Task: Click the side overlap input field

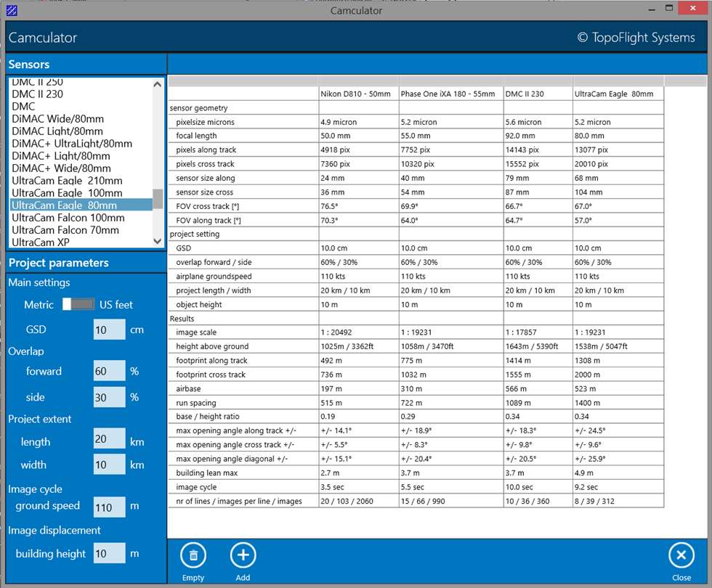Action: [110, 397]
